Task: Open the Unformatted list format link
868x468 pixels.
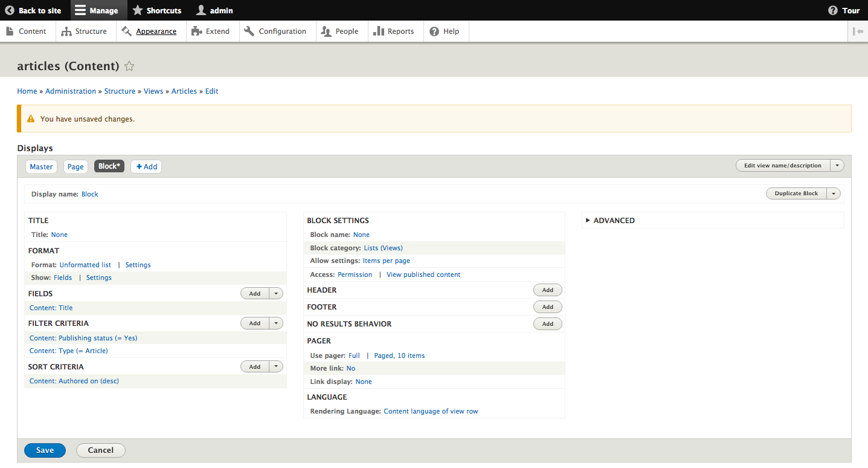Action: pos(85,265)
